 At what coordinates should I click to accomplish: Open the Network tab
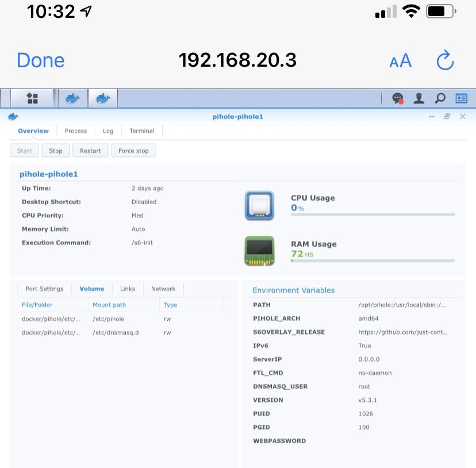pos(163,289)
